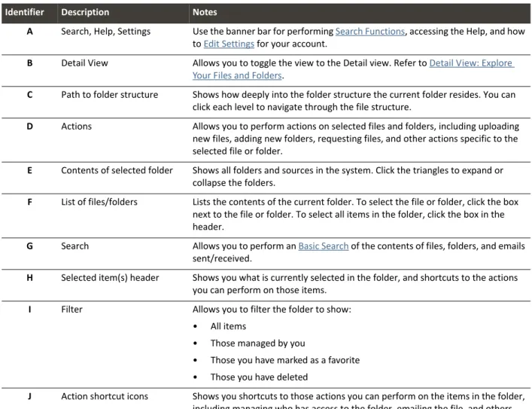532x409 pixels.
Task: Click note 'Shows you shortcuts to those actions'
Action: [x=359, y=401]
